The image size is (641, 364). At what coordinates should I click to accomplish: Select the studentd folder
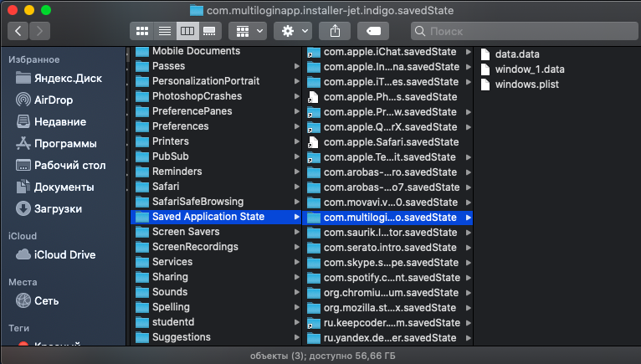pyautogui.click(x=216, y=322)
